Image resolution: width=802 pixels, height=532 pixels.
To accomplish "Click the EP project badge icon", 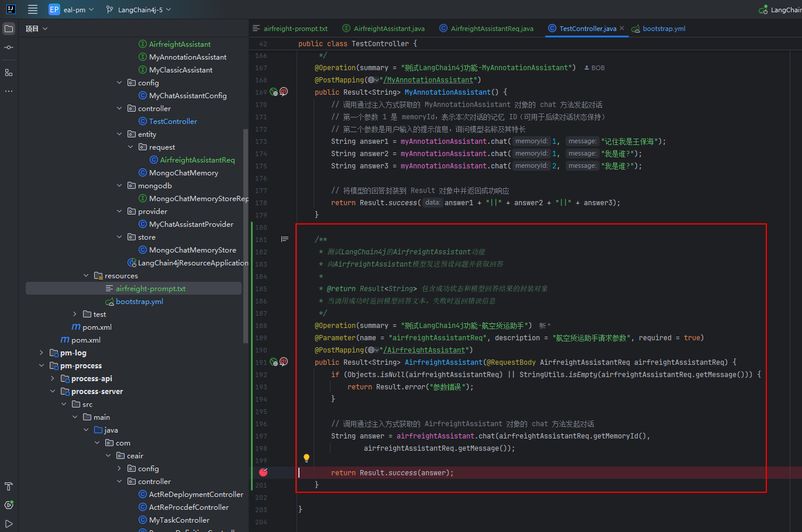I will 54,9.
